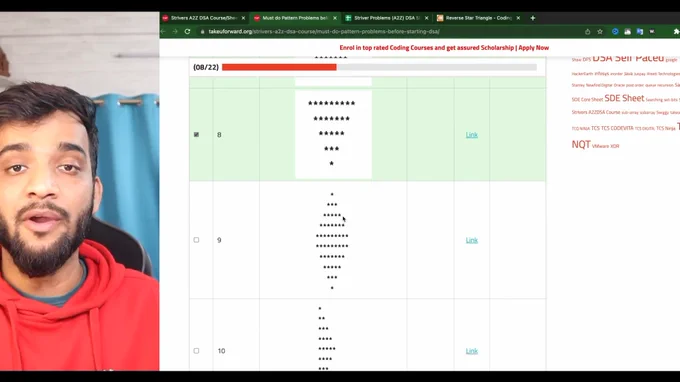The width and height of the screenshot is (680, 382).
Task: Click the SDE Sheet tag
Action: click(x=624, y=98)
